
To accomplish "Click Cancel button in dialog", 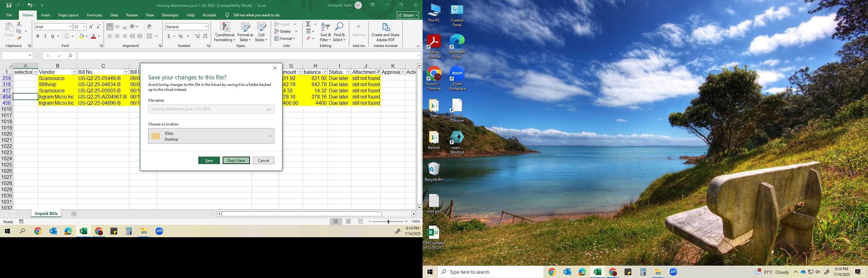I will pyautogui.click(x=264, y=161).
